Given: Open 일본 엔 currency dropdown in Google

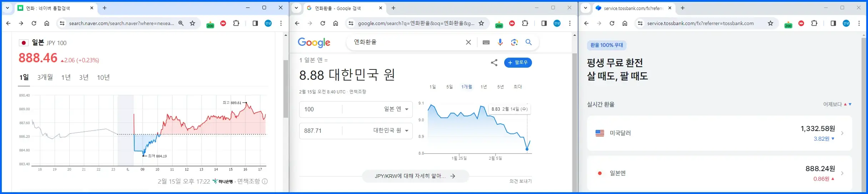Looking at the screenshot, I should tap(397, 109).
